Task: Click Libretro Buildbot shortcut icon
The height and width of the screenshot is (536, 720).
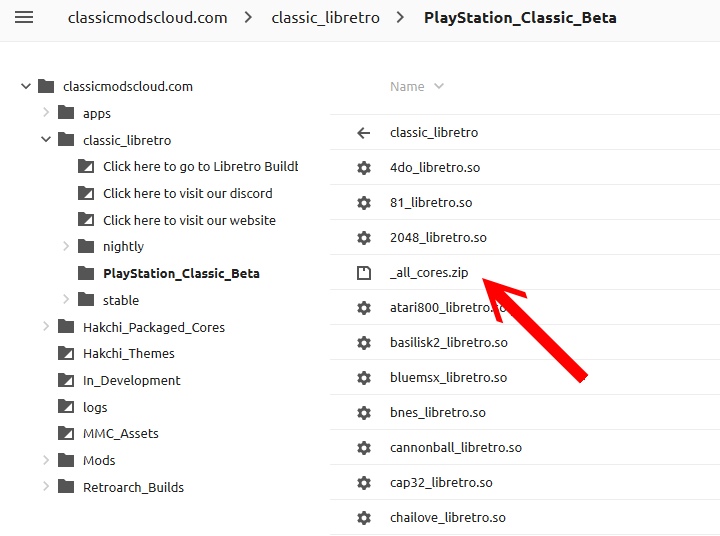Action: click(86, 166)
